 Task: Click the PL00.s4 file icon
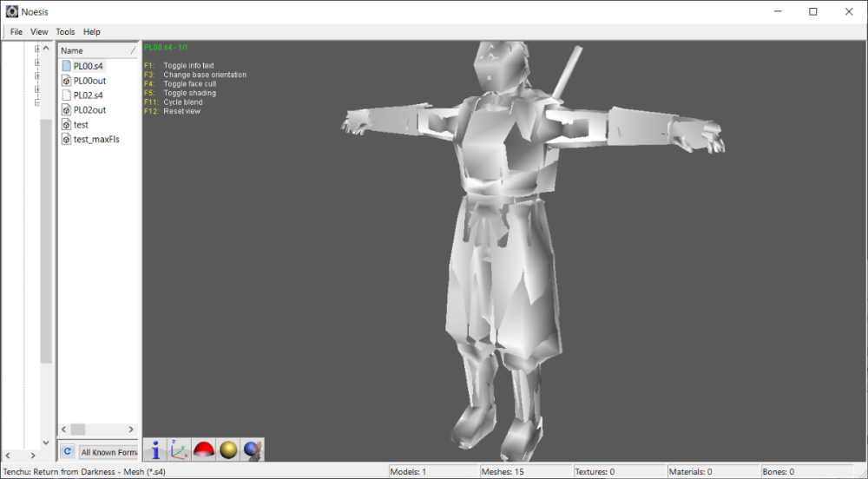click(x=67, y=66)
